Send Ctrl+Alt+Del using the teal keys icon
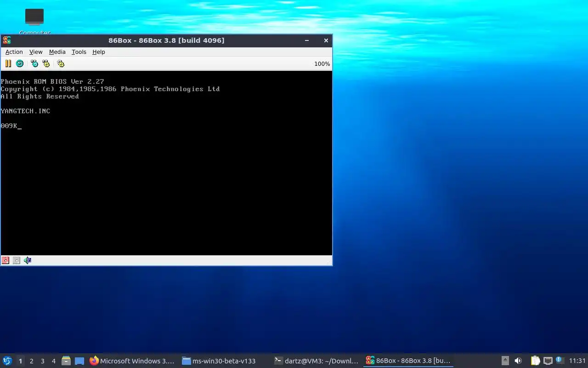 tap(34, 63)
